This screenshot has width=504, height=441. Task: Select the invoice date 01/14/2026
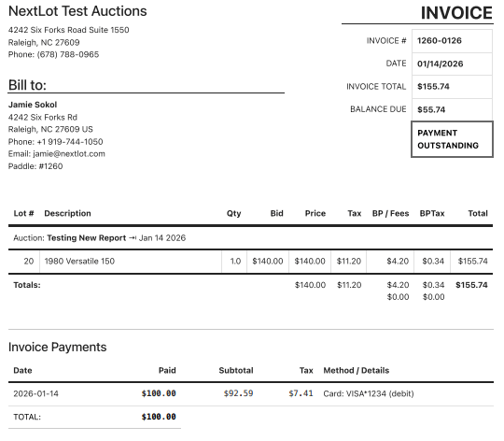[440, 64]
